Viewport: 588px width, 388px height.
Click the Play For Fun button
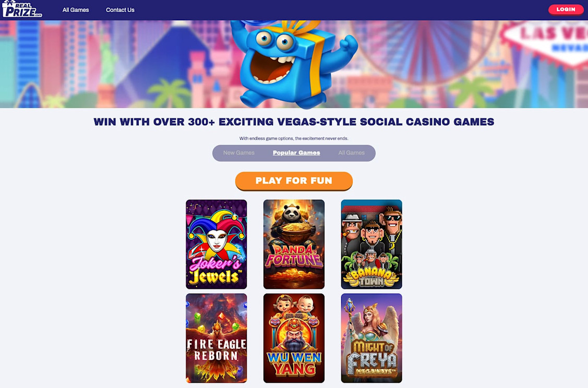click(x=294, y=180)
